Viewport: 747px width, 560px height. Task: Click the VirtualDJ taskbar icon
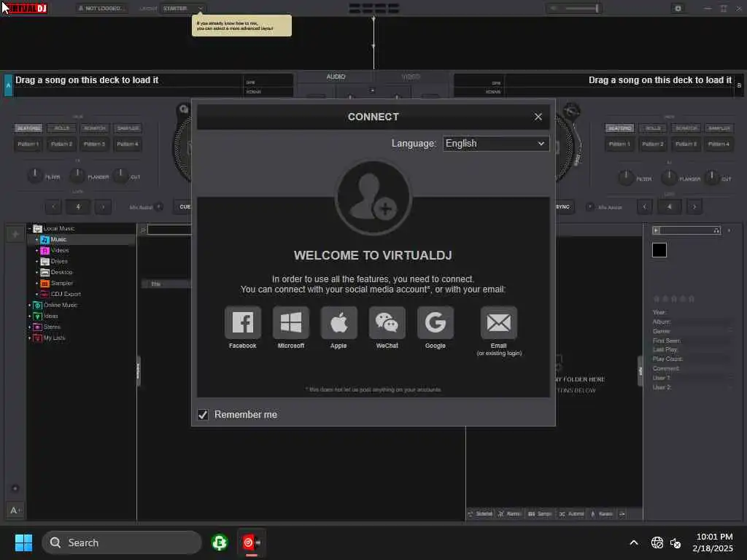251,542
